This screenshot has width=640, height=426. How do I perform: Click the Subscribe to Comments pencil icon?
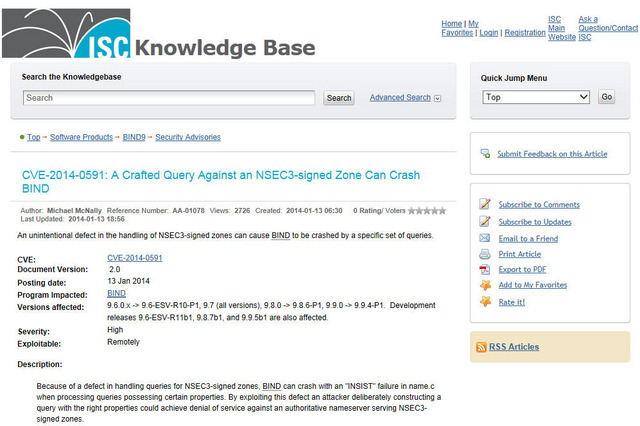485,204
